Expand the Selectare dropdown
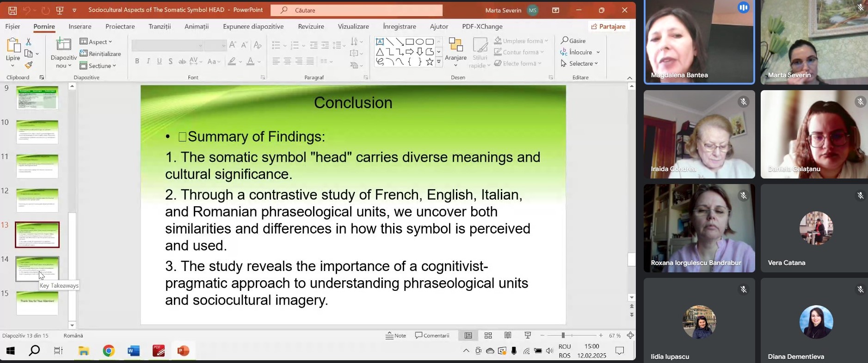The height and width of the screenshot is (363, 868). coord(580,63)
